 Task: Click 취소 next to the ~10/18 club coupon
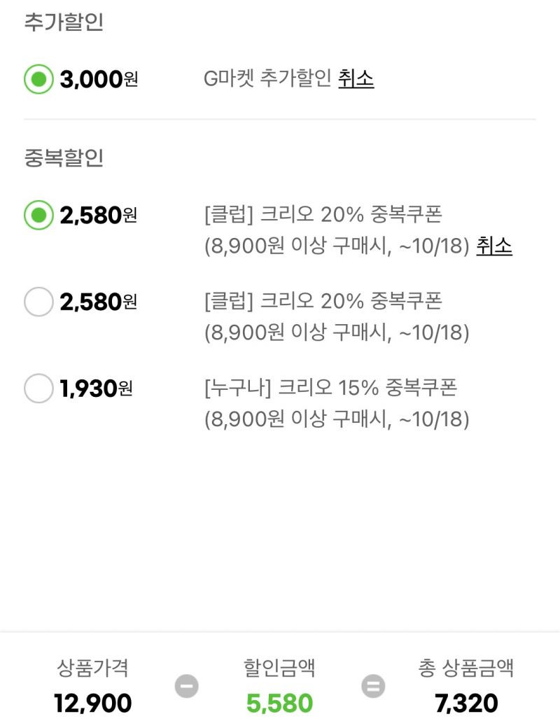494,246
